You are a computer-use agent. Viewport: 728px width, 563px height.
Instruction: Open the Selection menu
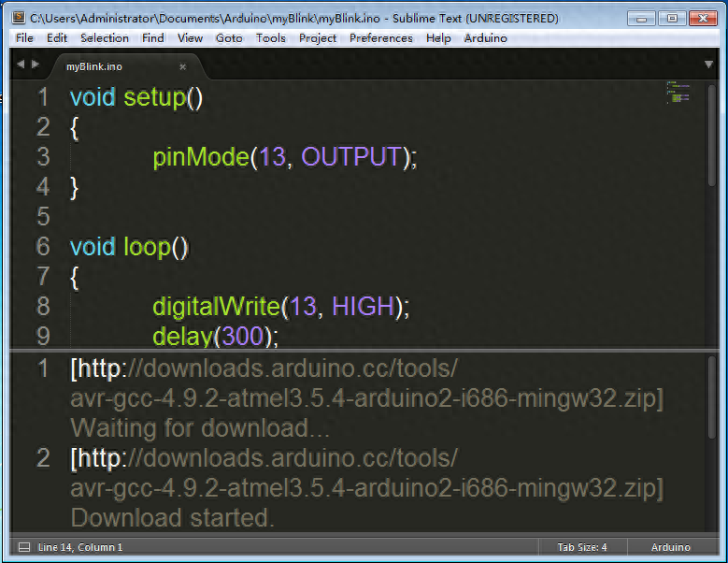tap(105, 38)
